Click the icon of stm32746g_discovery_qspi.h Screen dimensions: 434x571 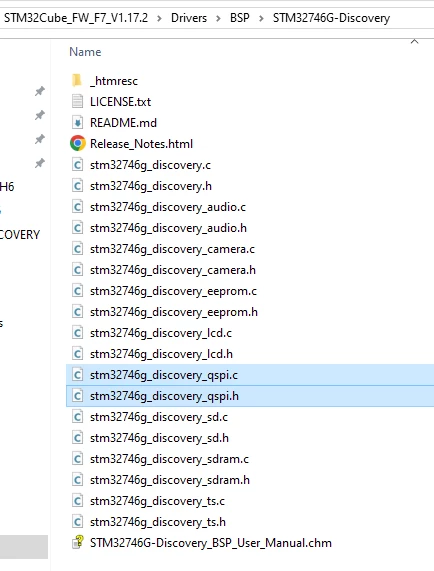pyautogui.click(x=77, y=396)
